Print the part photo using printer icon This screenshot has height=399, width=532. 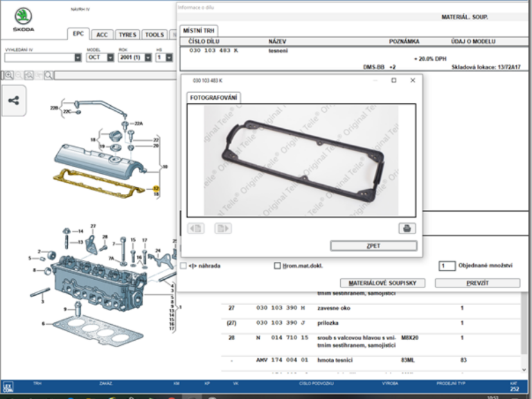coord(407,229)
